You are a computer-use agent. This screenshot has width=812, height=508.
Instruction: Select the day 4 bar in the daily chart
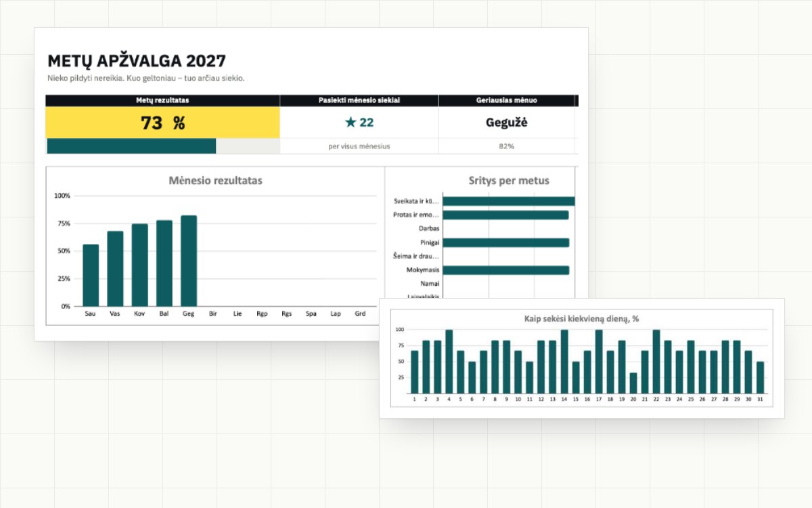(x=449, y=362)
